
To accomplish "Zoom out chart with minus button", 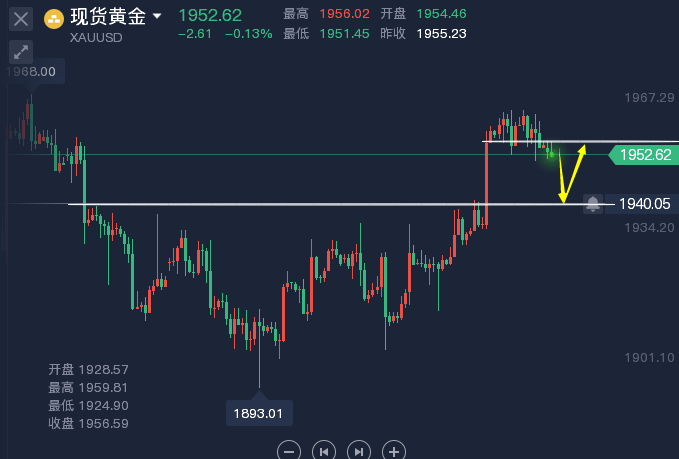I will [289, 450].
